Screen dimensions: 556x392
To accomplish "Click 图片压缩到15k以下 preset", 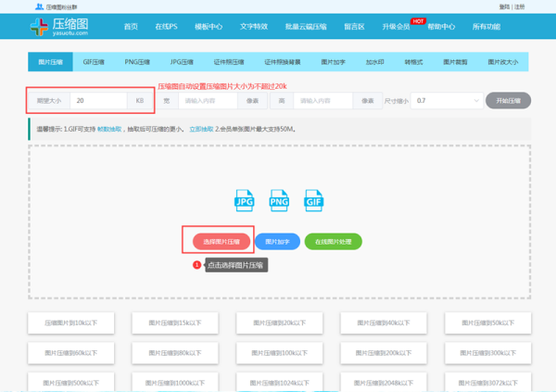I will click(175, 322).
